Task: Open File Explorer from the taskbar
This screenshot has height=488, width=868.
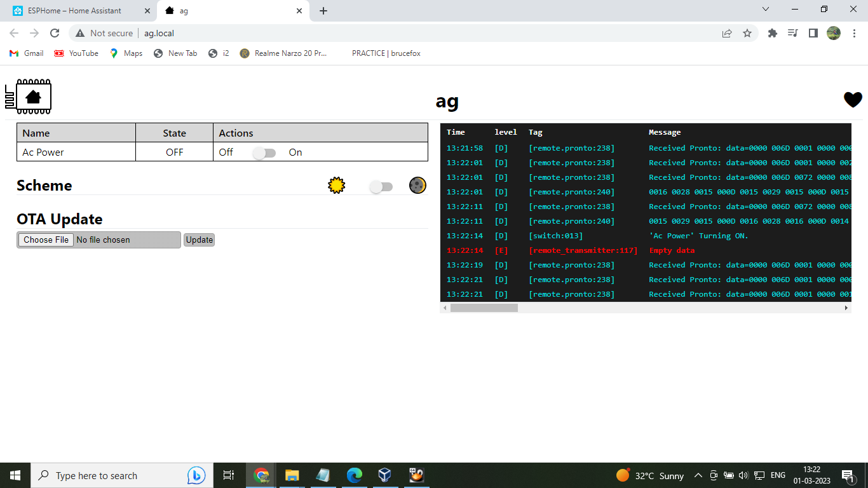Action: (292, 475)
